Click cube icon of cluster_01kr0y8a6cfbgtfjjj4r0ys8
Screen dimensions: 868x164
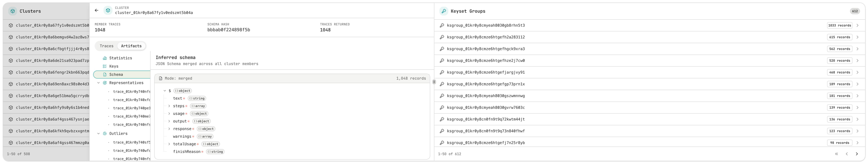pyautogui.click(x=11, y=49)
